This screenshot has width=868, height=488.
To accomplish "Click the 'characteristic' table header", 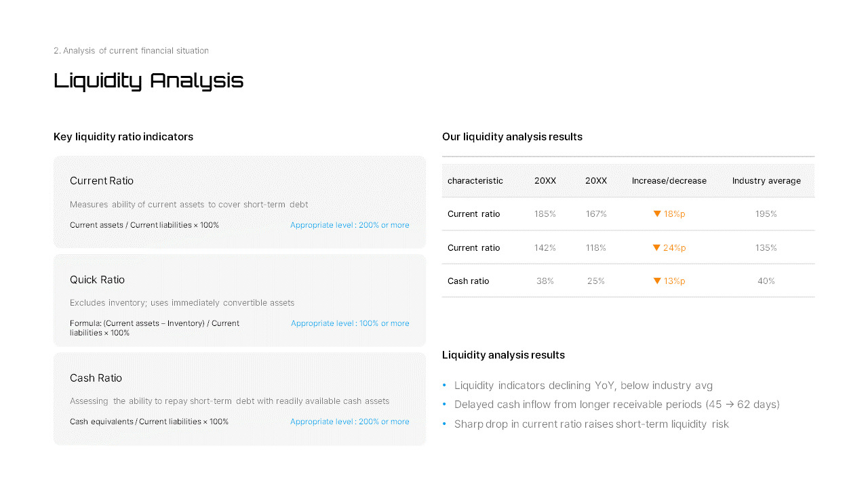I will click(x=475, y=181).
